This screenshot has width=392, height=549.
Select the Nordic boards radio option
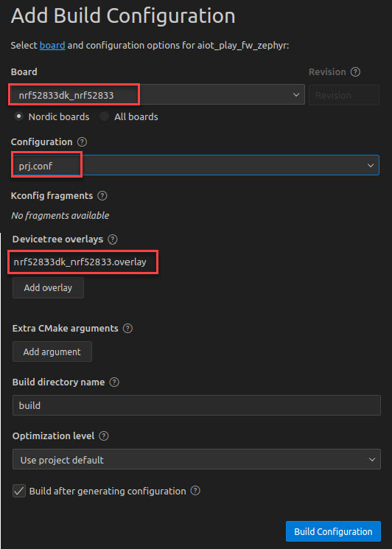20,116
